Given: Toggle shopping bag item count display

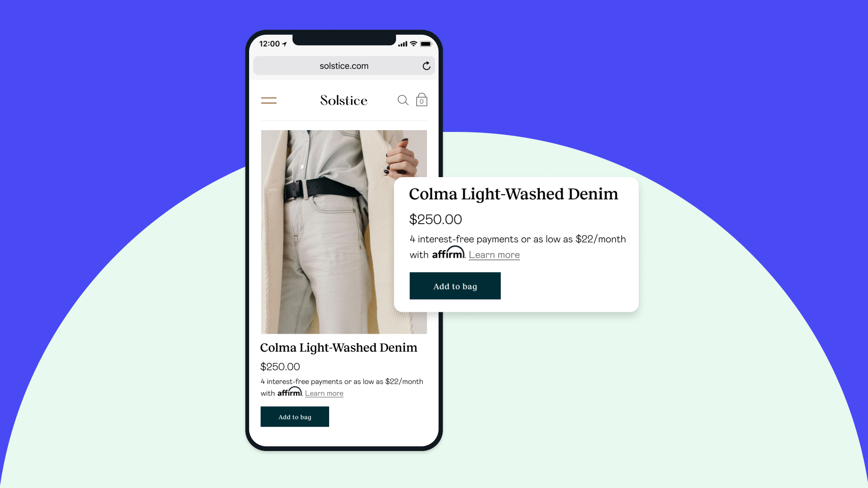Looking at the screenshot, I should (x=421, y=99).
